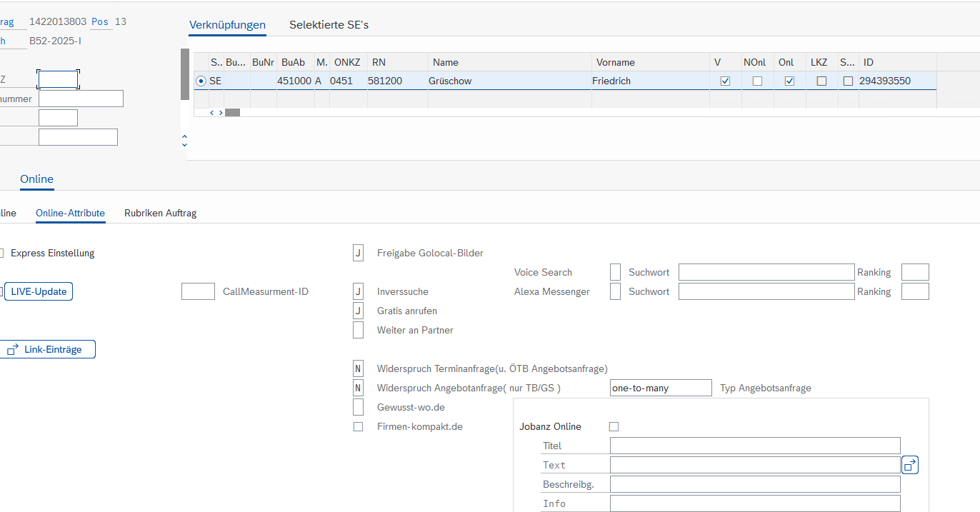The width and height of the screenshot is (980, 512).
Task: Toggle the S... checkbox before ID 294393550
Action: pyautogui.click(x=848, y=81)
